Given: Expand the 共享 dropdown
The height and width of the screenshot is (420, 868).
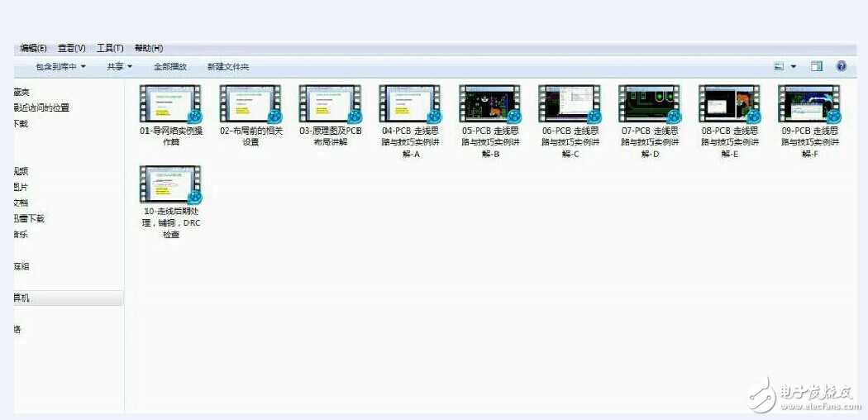Looking at the screenshot, I should [x=120, y=67].
